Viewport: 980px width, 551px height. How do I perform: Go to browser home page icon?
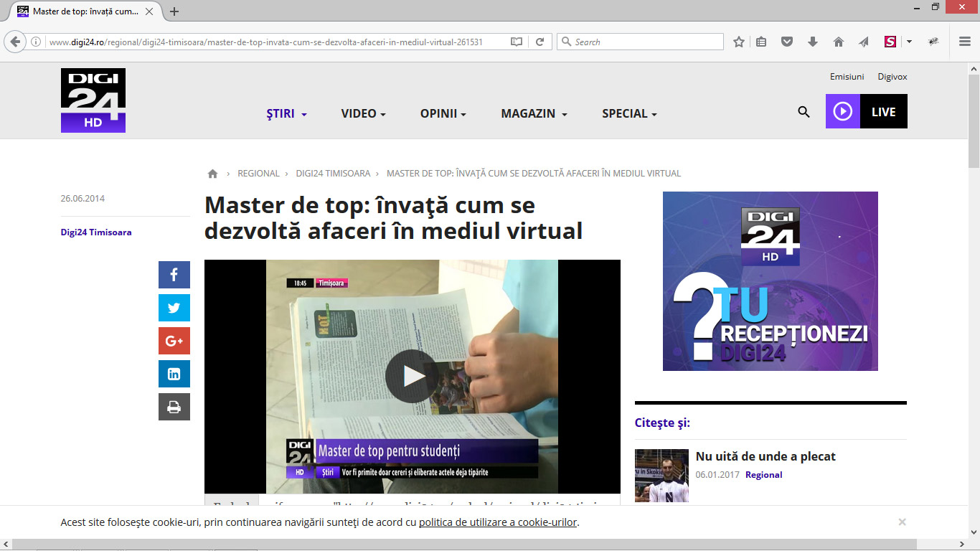click(839, 42)
